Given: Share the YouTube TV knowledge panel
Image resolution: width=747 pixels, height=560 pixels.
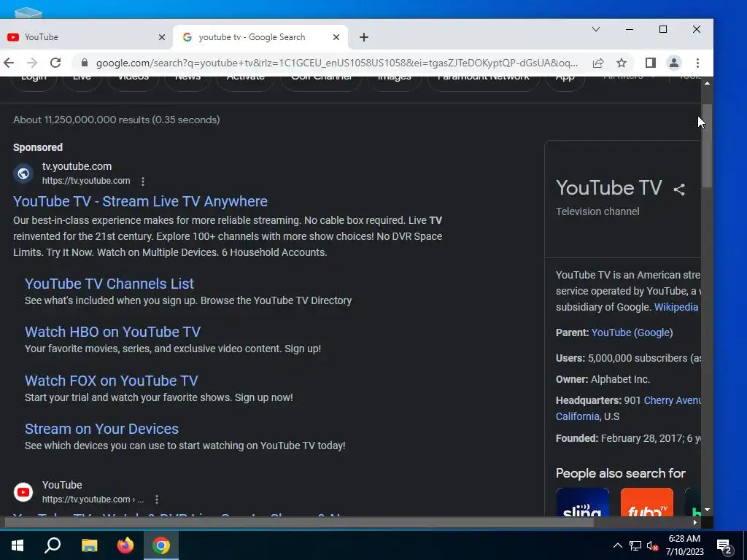Looking at the screenshot, I should coord(679,190).
